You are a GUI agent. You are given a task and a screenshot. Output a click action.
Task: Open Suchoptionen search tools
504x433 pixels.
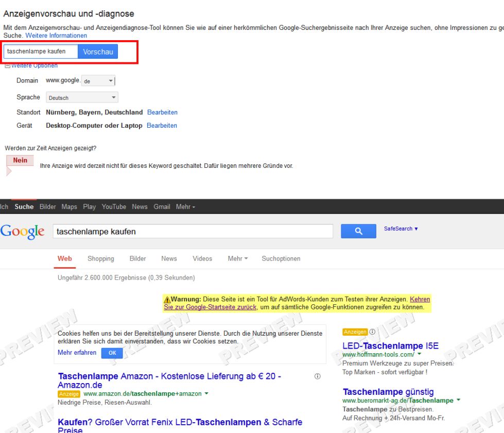click(x=281, y=258)
